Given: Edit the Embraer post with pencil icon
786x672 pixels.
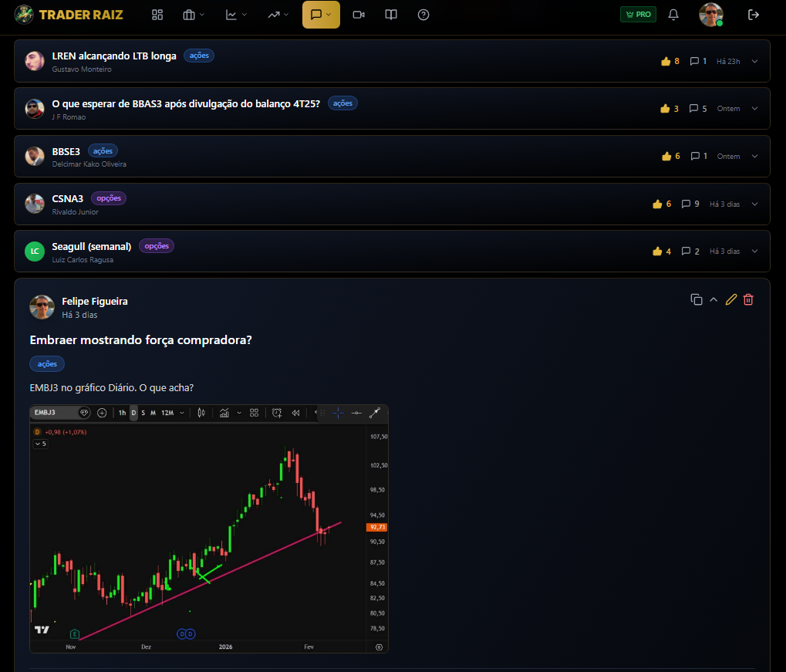Looking at the screenshot, I should coord(731,299).
